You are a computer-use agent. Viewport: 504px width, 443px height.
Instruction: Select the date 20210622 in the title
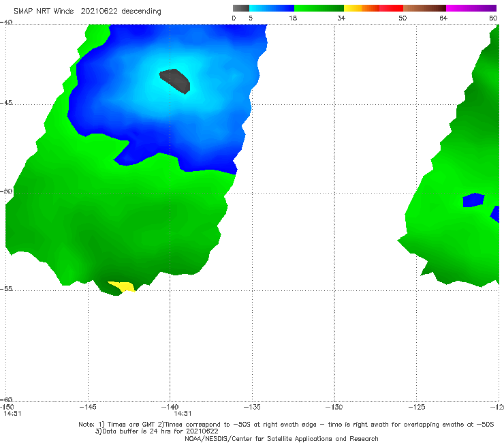pos(99,12)
